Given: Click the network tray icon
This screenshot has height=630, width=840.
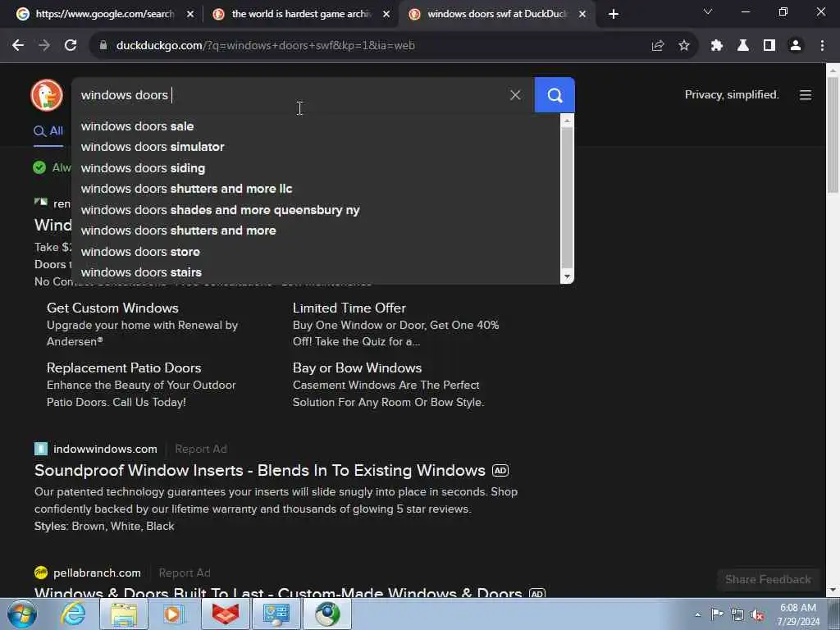Looking at the screenshot, I should pos(737,614).
